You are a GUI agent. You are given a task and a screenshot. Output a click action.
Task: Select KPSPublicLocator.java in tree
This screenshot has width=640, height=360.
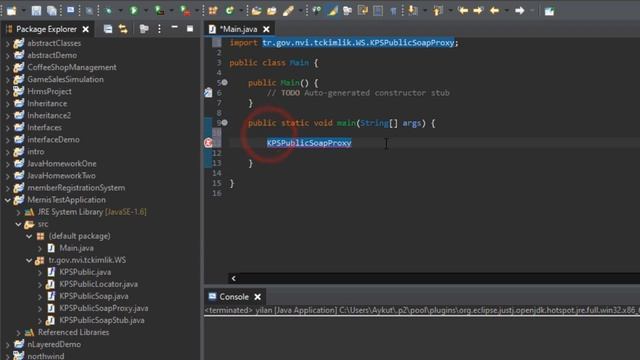[98, 284]
